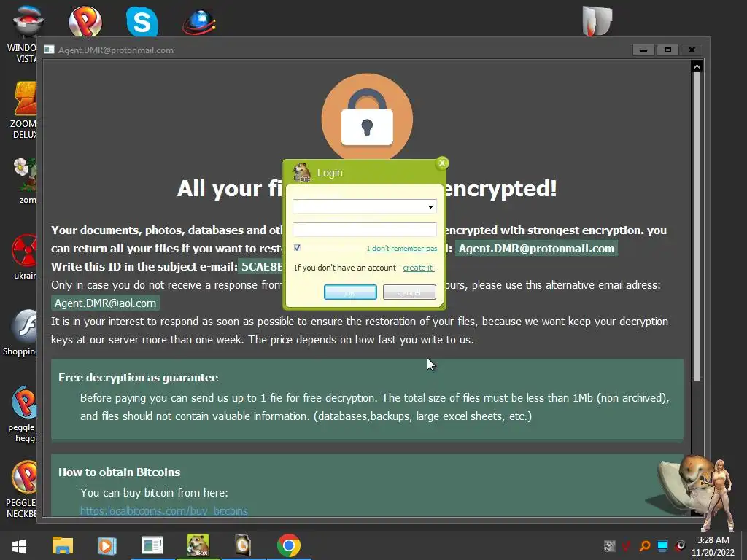This screenshot has width=747, height=560.
Task: Open File Explorer from the taskbar
Action: pos(63,545)
